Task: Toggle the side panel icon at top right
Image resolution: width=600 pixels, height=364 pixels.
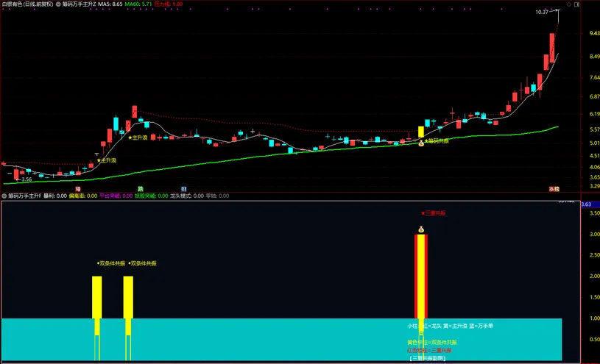Action: coord(577,4)
